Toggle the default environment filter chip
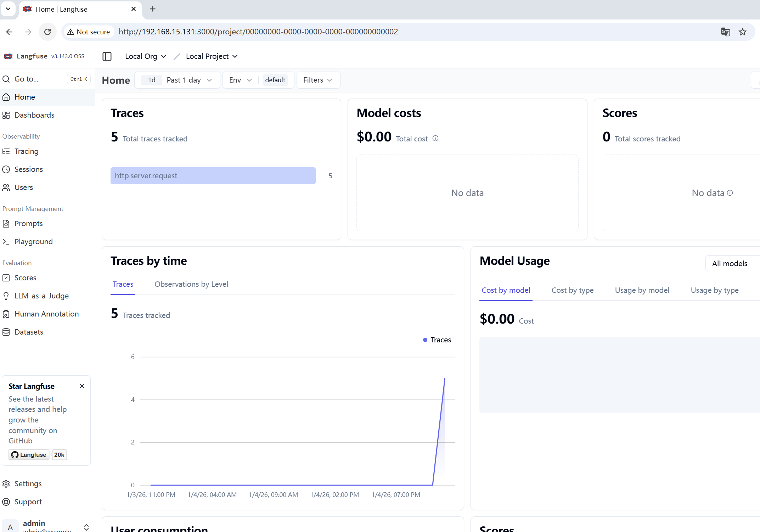760x532 pixels. click(275, 80)
